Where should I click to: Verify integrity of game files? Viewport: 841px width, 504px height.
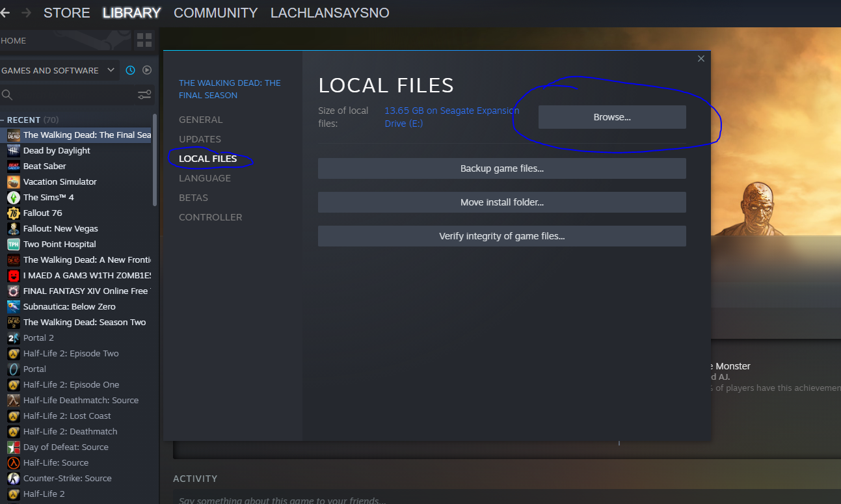(x=502, y=236)
